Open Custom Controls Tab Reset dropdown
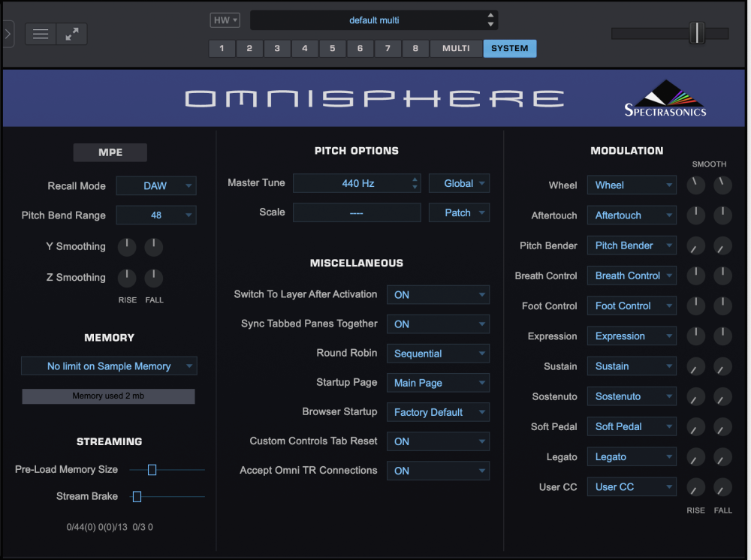751x560 pixels. click(x=439, y=441)
